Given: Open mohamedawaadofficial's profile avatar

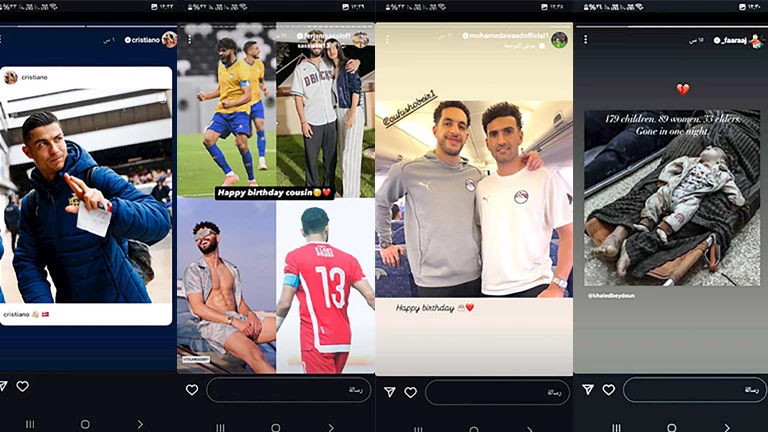Looking at the screenshot, I should click(559, 40).
